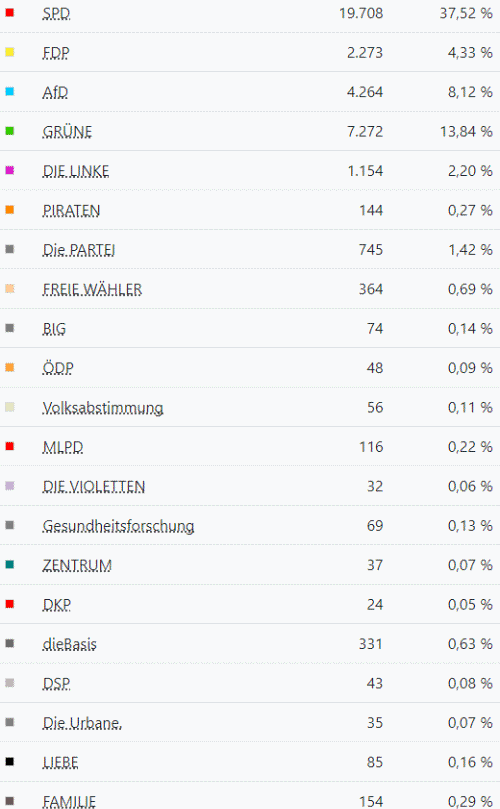500x809 pixels.
Task: Select the Gesundheitsforschung party name
Action: (119, 526)
